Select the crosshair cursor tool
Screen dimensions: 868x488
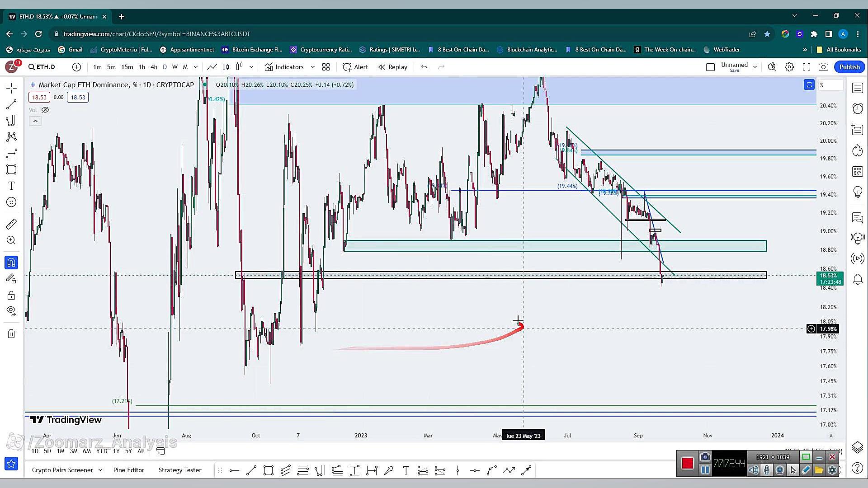(11, 88)
